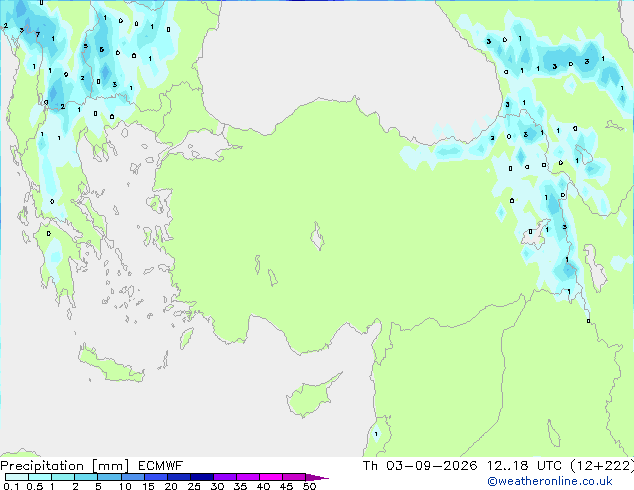The height and width of the screenshot is (490, 634).
Task: Click the island of Cyprus
Action: pos(313,395)
